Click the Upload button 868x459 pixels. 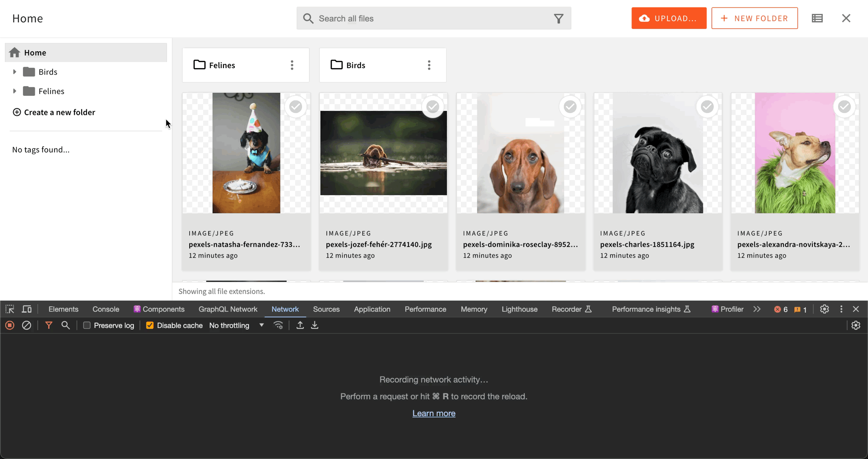tap(669, 18)
